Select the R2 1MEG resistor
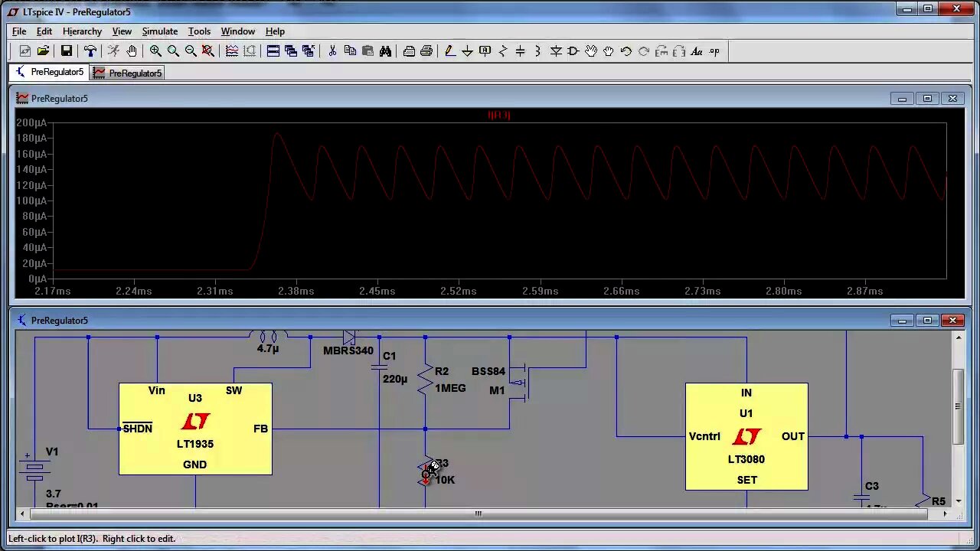 click(426, 380)
